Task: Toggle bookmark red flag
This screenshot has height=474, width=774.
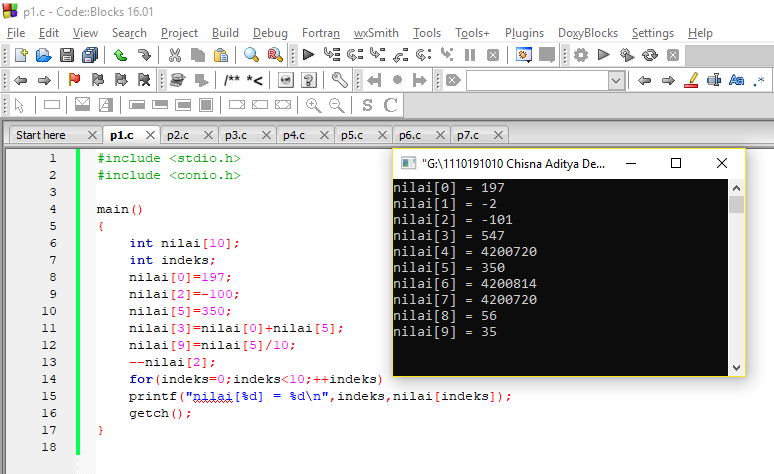Action: [75, 79]
